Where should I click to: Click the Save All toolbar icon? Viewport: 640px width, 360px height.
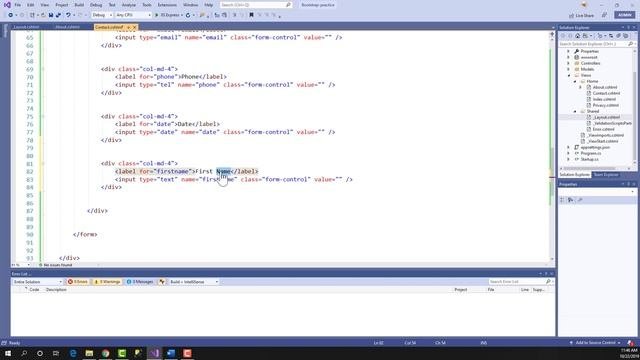point(58,15)
